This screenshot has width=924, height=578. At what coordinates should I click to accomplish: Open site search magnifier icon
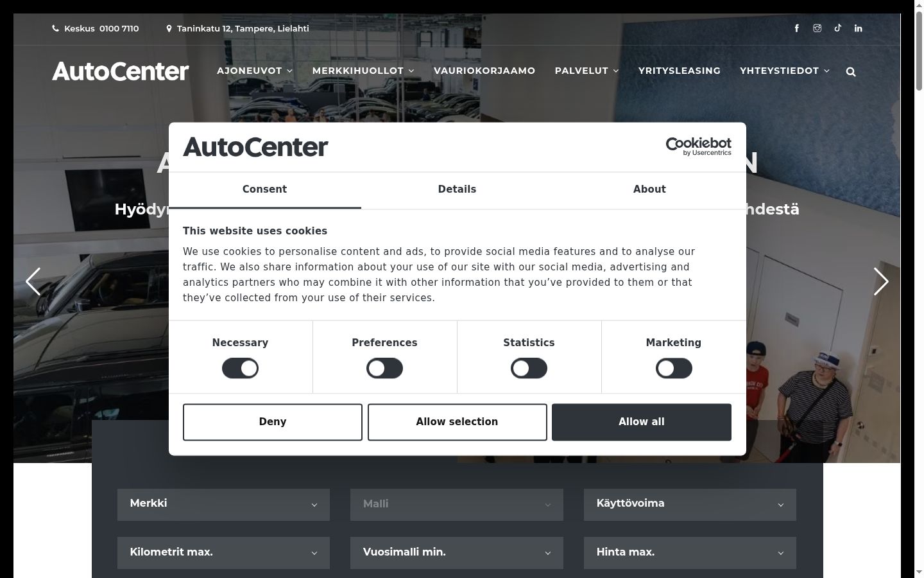point(851,72)
